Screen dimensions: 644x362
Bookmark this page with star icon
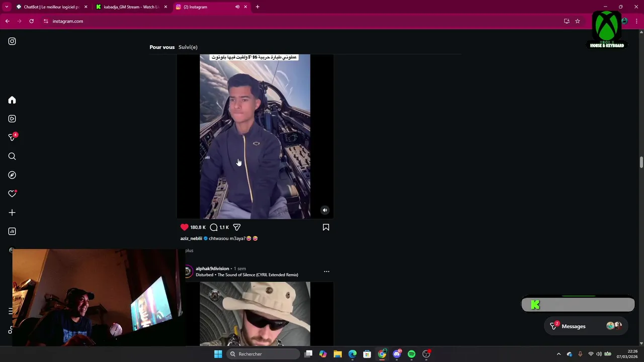click(578, 21)
